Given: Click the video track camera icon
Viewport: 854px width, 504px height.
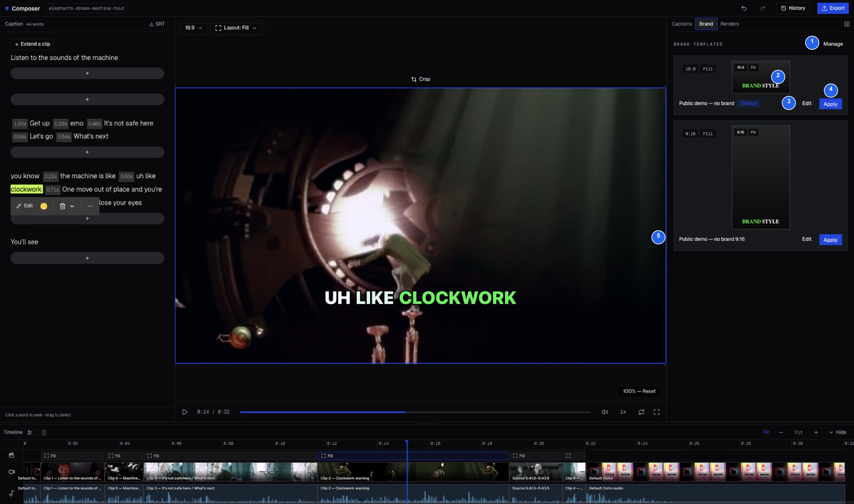Looking at the screenshot, I should (12, 472).
